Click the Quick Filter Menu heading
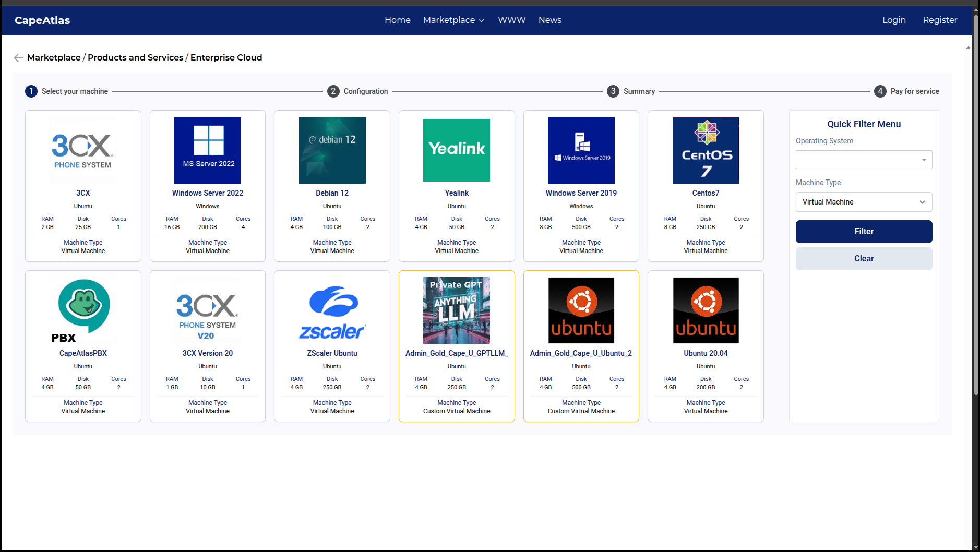The width and height of the screenshot is (980, 552). click(x=864, y=124)
